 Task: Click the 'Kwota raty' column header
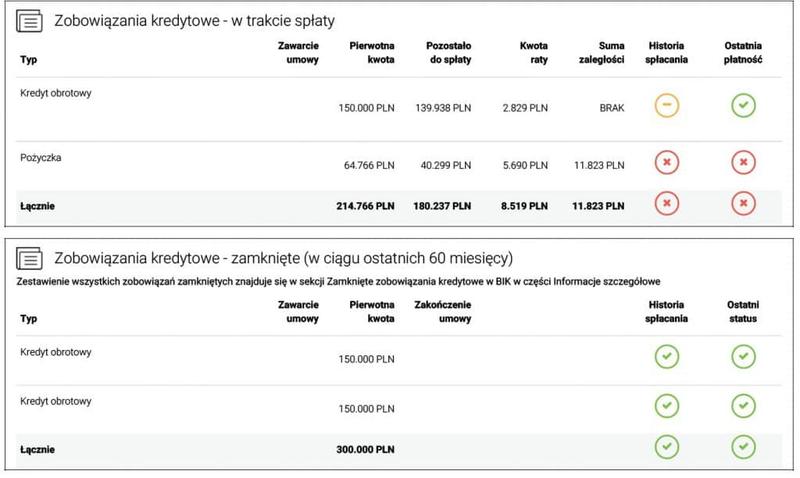click(527, 52)
